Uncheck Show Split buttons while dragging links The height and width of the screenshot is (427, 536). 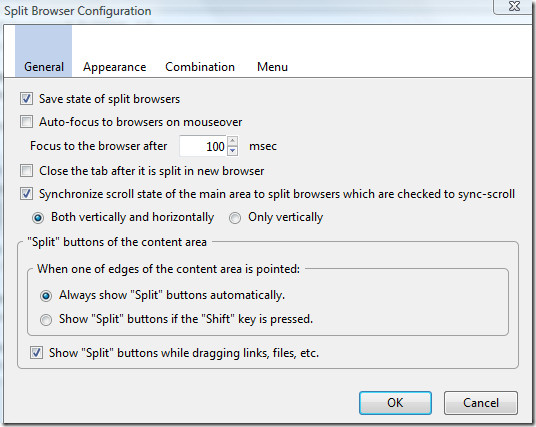(x=36, y=352)
